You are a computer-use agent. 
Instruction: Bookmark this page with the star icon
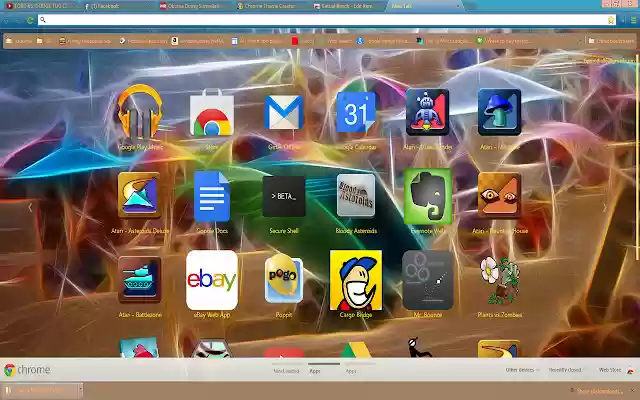(x=611, y=20)
